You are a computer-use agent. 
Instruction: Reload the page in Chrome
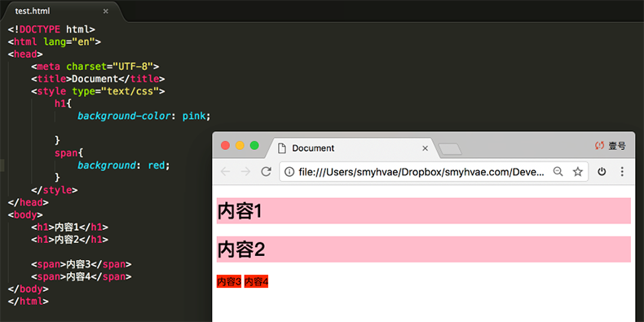point(266,172)
